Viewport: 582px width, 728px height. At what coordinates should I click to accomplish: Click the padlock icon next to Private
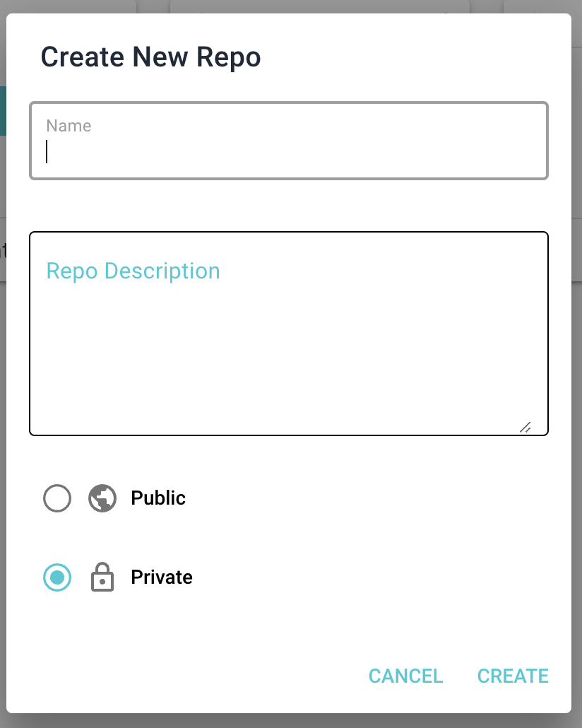(x=102, y=577)
